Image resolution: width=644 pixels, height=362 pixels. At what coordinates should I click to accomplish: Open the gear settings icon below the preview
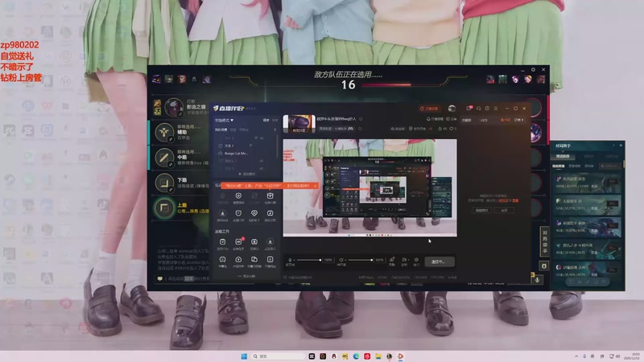(x=416, y=260)
